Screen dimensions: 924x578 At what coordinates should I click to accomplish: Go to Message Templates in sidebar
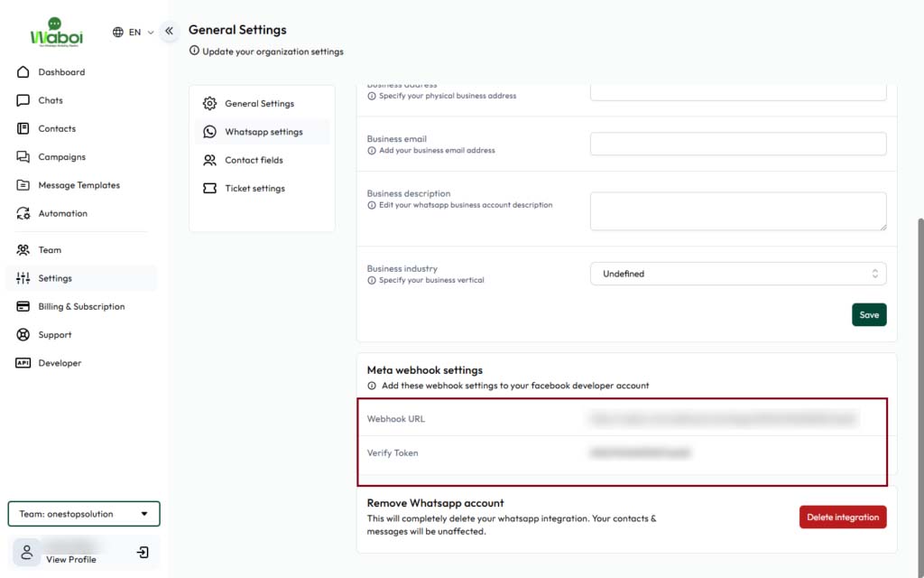pyautogui.click(x=79, y=185)
